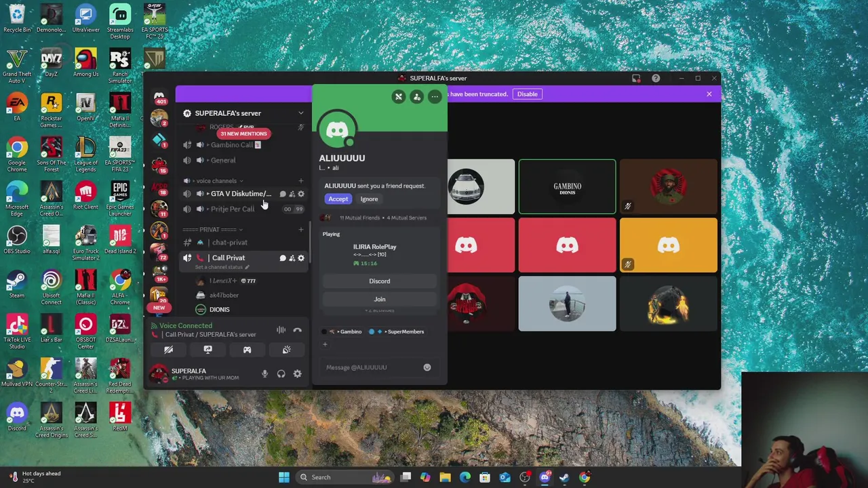
Task: Collapse the PRIVAT category
Action: (x=212, y=230)
